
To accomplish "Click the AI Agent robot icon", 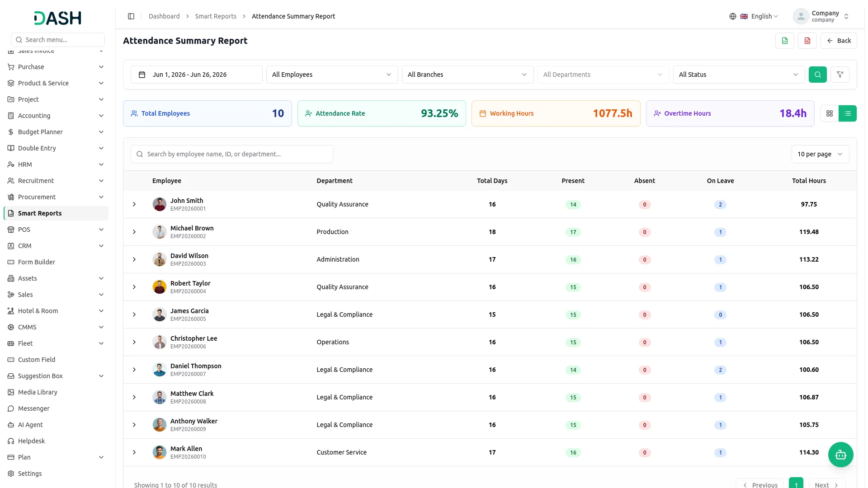I will [11, 425].
